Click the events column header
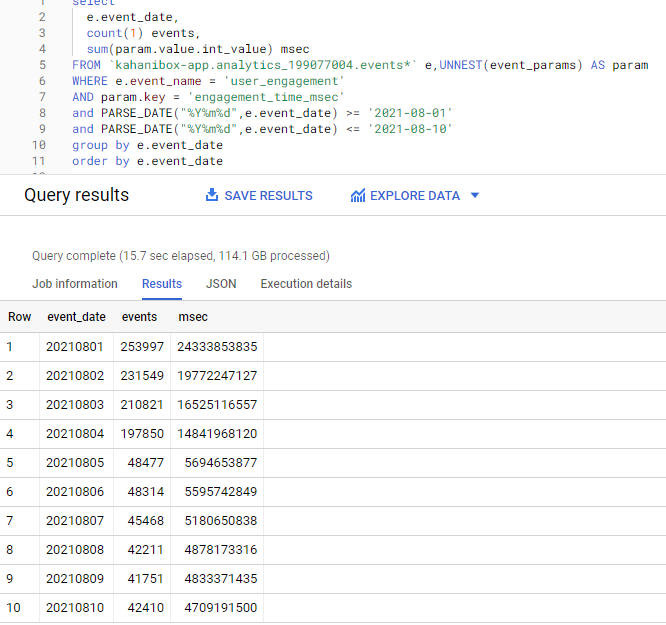The image size is (666, 625). [139, 317]
